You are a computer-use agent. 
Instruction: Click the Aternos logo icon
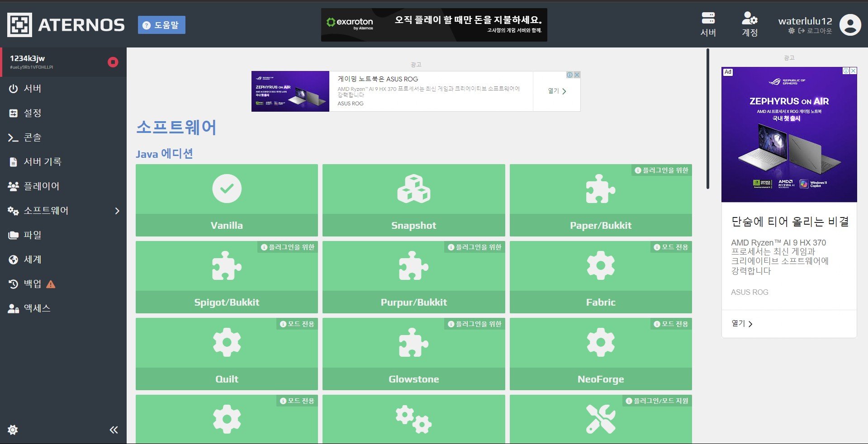coord(19,25)
